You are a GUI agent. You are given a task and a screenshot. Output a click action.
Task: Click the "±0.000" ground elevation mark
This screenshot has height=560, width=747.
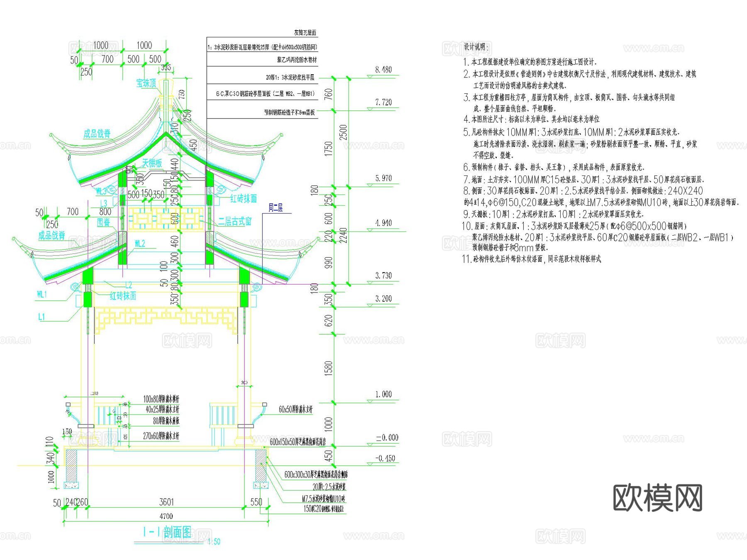coord(387,438)
